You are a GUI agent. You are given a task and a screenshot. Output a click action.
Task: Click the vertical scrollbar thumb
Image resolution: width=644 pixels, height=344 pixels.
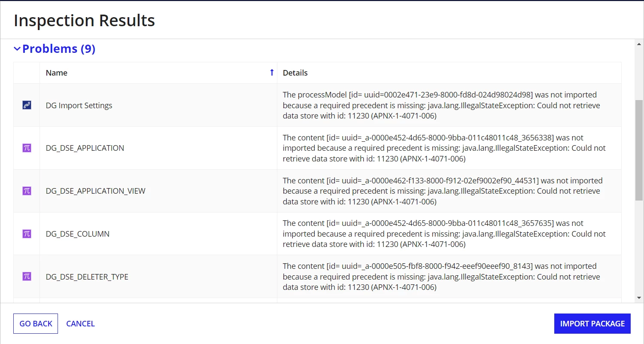(x=639, y=150)
